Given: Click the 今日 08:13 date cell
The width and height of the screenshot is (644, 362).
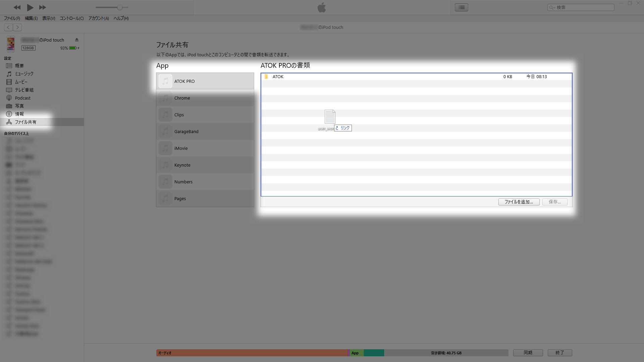Looking at the screenshot, I should coord(537,77).
